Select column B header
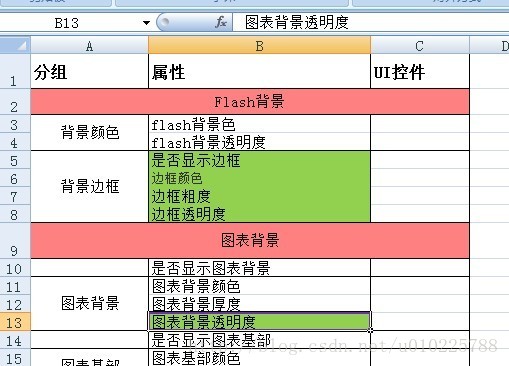The width and height of the screenshot is (509, 366). pyautogui.click(x=259, y=45)
